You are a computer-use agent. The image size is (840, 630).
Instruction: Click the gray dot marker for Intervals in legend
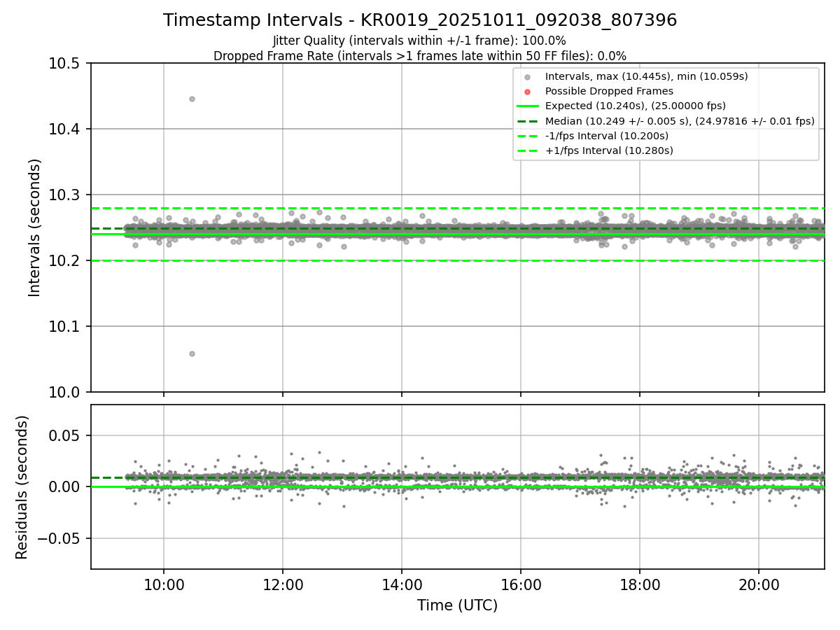[x=528, y=77]
